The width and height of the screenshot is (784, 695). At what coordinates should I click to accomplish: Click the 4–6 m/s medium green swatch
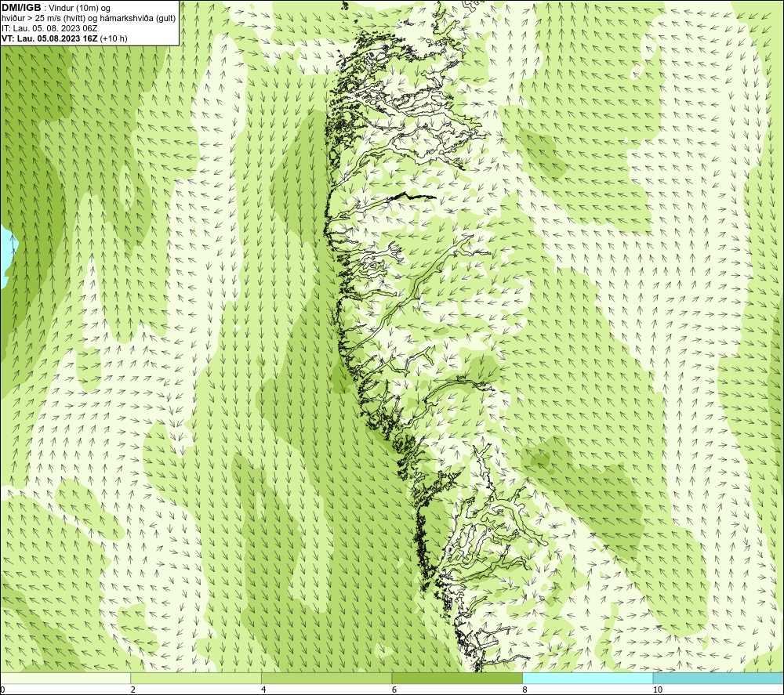point(326,679)
